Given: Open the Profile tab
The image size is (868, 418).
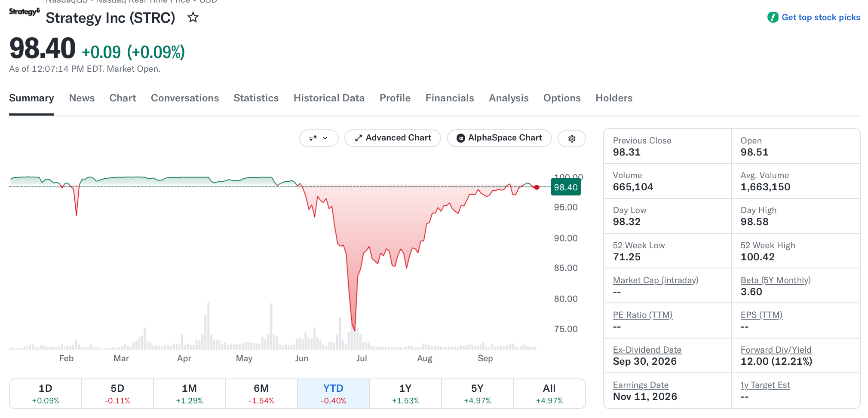Looking at the screenshot, I should [395, 98].
